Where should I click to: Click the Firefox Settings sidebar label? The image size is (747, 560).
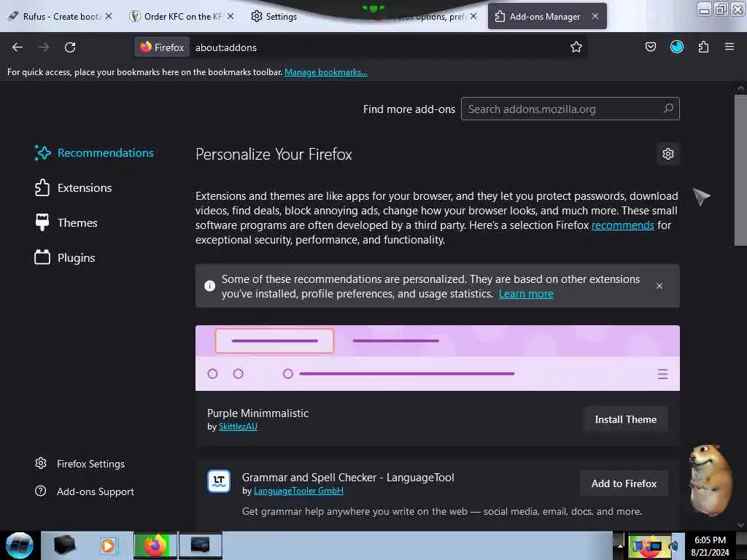tap(90, 463)
